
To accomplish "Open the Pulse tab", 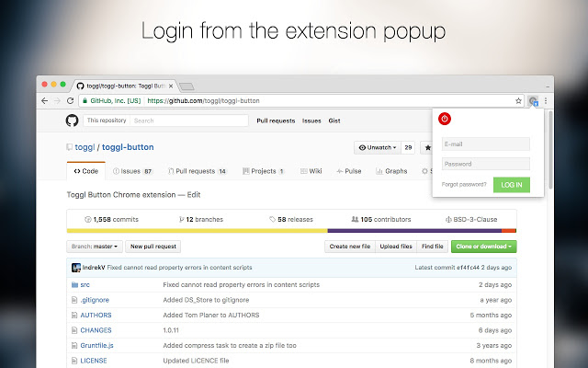I will tap(349, 171).
